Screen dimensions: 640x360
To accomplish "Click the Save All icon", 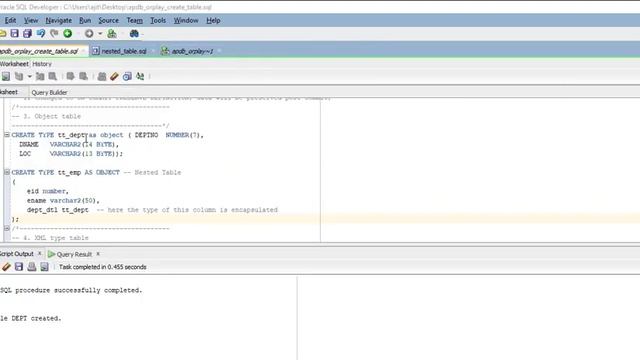I will pos(27,33).
